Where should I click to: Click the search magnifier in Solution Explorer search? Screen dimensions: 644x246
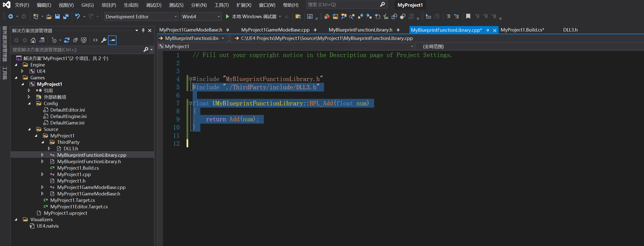(146, 50)
